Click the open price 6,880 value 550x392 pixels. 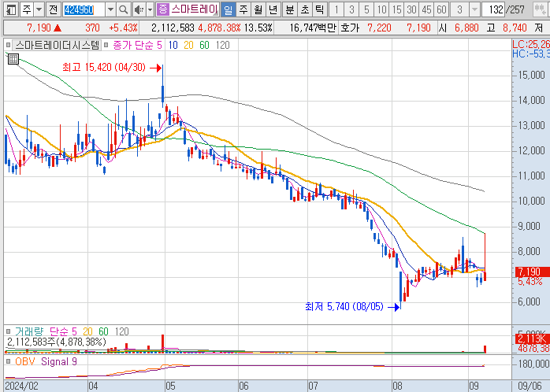pyautogui.click(x=466, y=28)
